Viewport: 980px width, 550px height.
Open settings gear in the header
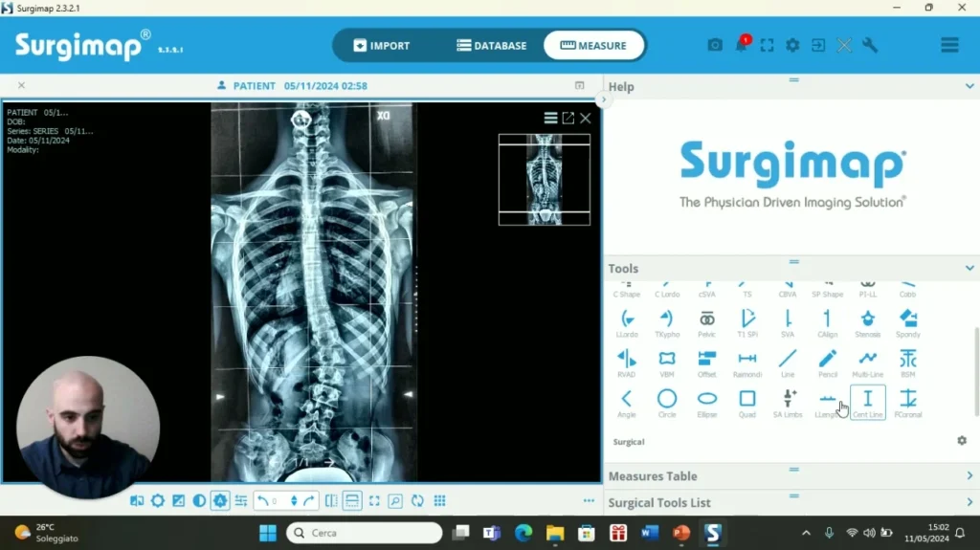click(792, 45)
